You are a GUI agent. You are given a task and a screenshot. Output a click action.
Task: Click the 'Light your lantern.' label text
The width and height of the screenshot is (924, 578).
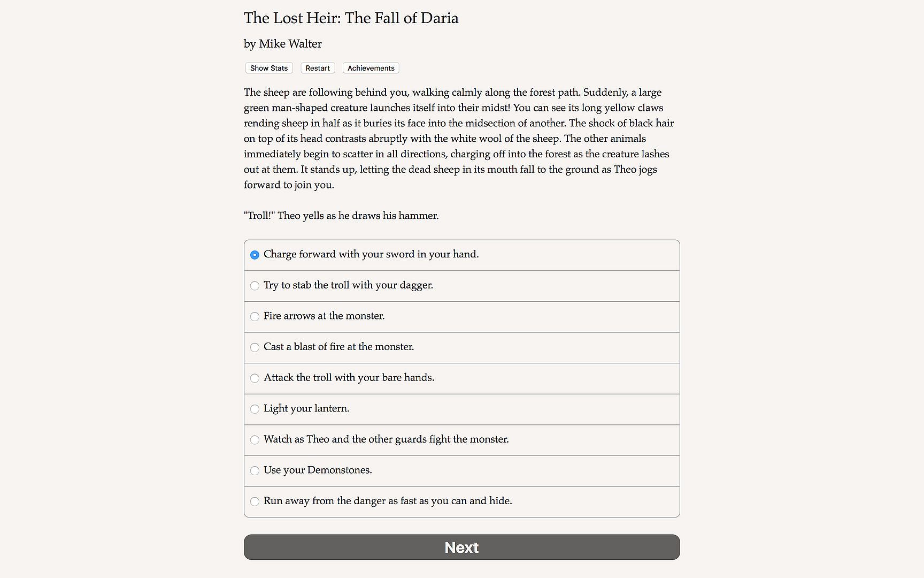tap(306, 408)
